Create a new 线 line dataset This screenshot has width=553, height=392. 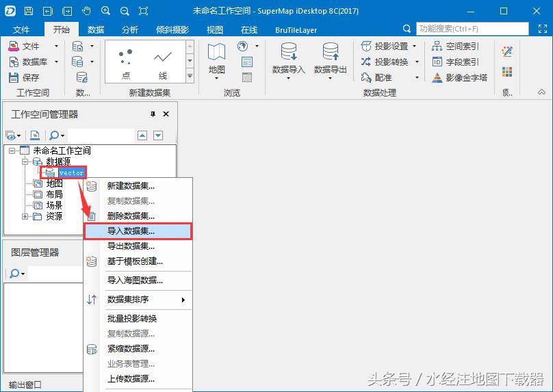click(x=163, y=64)
